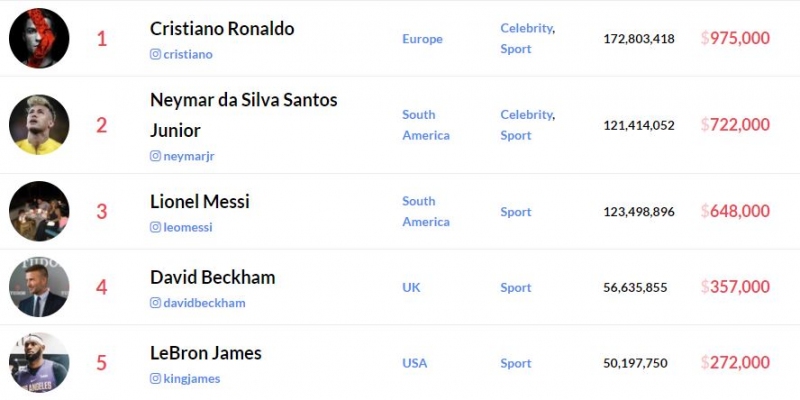This screenshot has width=800, height=400.
Task: Open the rank 2 profile picture
Action: [39, 125]
